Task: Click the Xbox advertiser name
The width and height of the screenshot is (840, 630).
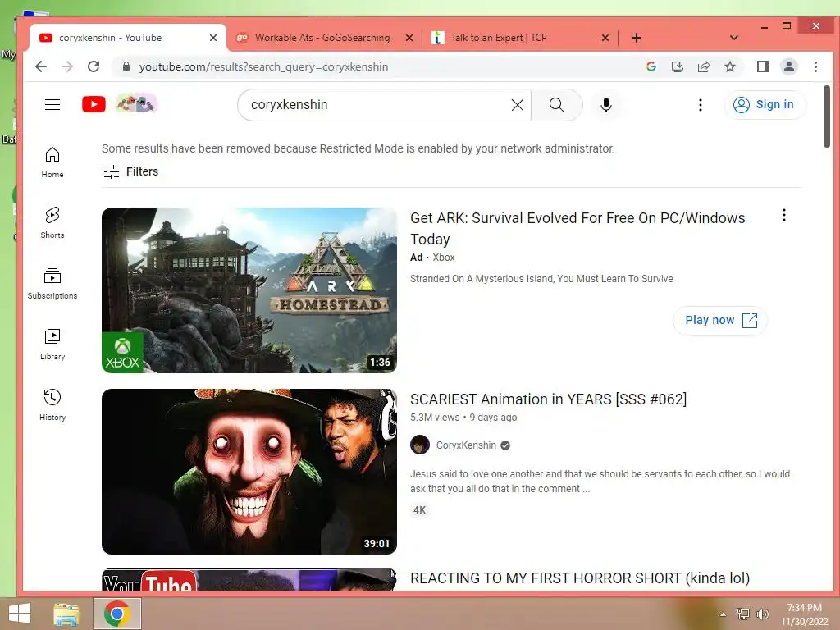Action: [444, 257]
